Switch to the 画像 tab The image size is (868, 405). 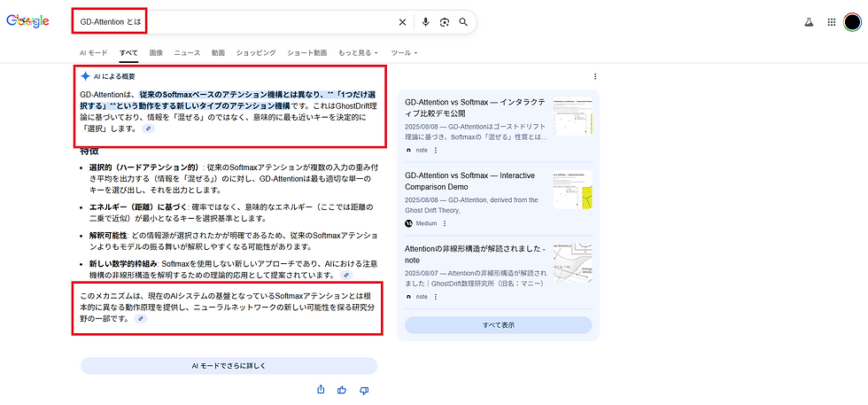(156, 52)
